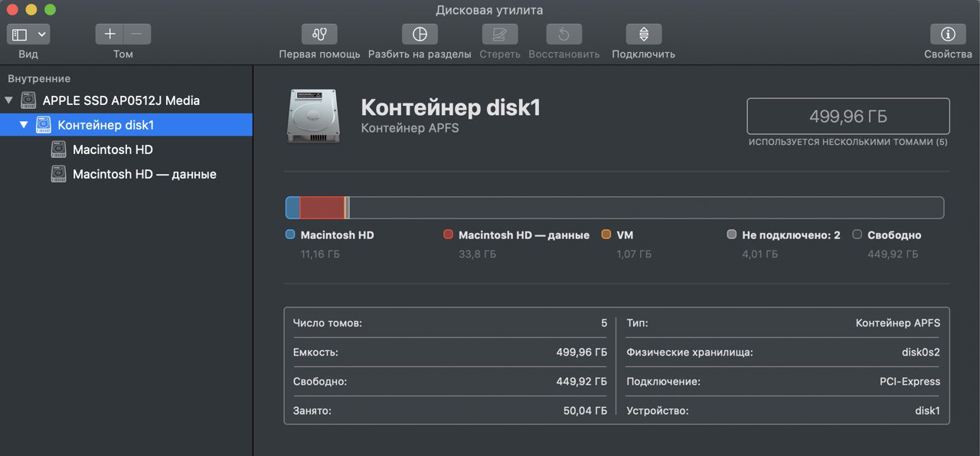Click the window title Дисковая утилита
The image size is (980, 456).
click(x=489, y=10)
